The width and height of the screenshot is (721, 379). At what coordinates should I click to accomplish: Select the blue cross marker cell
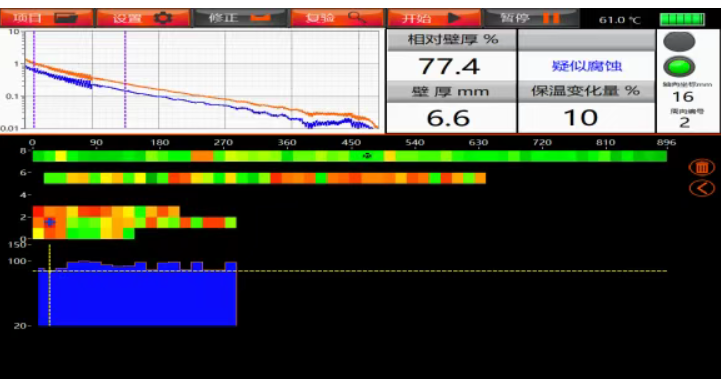click(x=50, y=223)
